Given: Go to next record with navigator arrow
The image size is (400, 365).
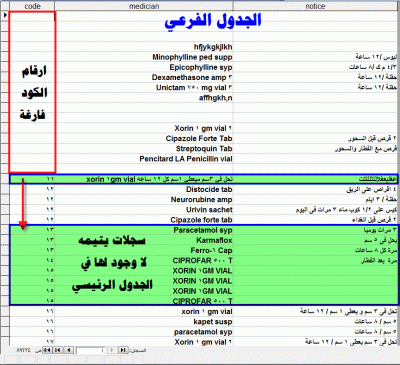Looking at the screenshot, I should pyautogui.click(x=69, y=350).
